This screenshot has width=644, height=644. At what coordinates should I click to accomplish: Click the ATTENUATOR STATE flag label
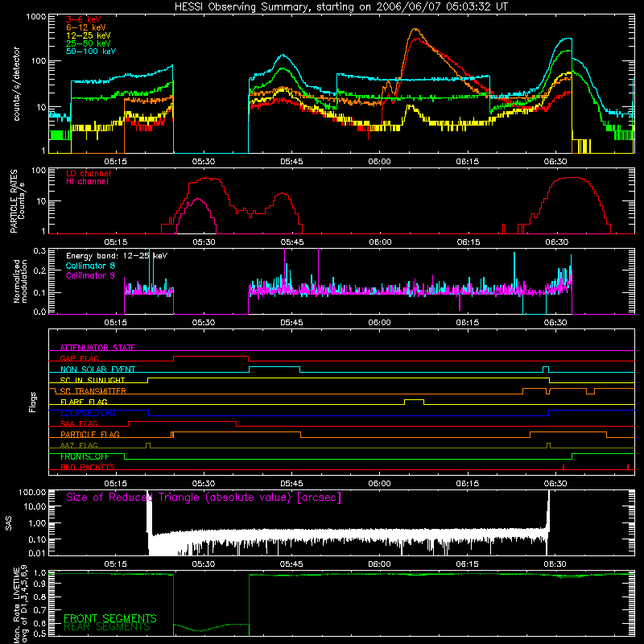click(97, 348)
